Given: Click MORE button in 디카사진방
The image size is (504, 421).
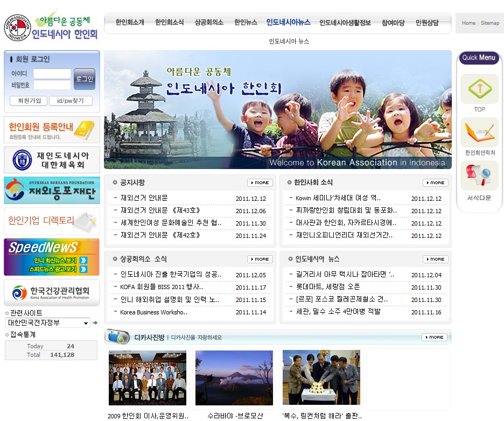Looking at the screenshot, I should tap(434, 337).
